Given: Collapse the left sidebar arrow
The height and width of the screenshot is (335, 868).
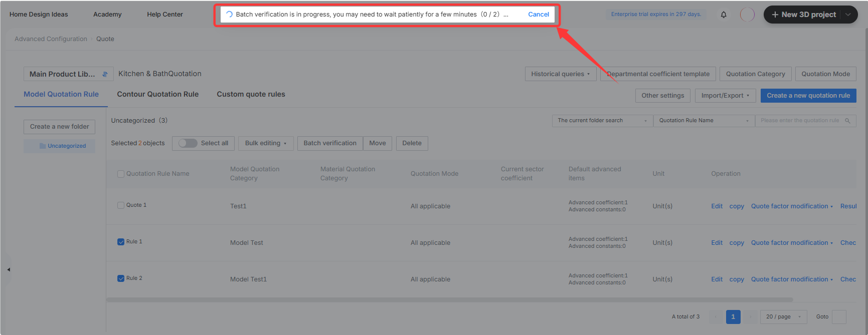Looking at the screenshot, I should [9, 269].
